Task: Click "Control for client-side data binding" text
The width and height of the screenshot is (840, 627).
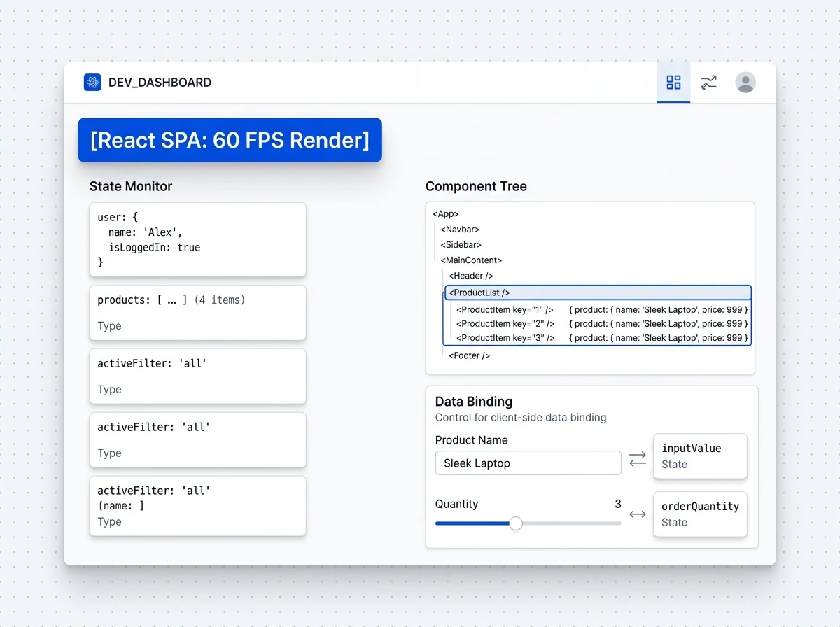Action: point(521,418)
